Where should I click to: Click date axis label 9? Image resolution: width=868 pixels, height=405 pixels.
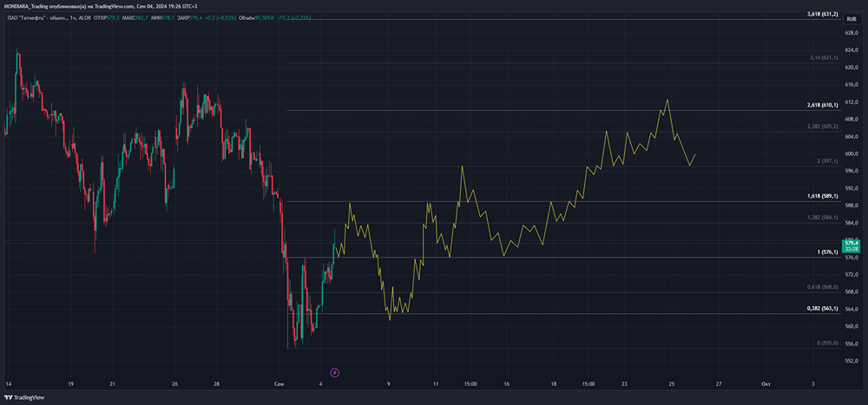389,383
